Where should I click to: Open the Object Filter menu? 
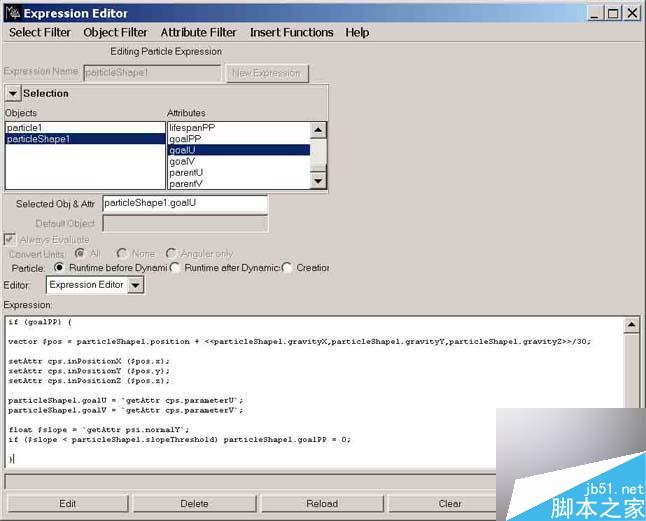coord(115,33)
